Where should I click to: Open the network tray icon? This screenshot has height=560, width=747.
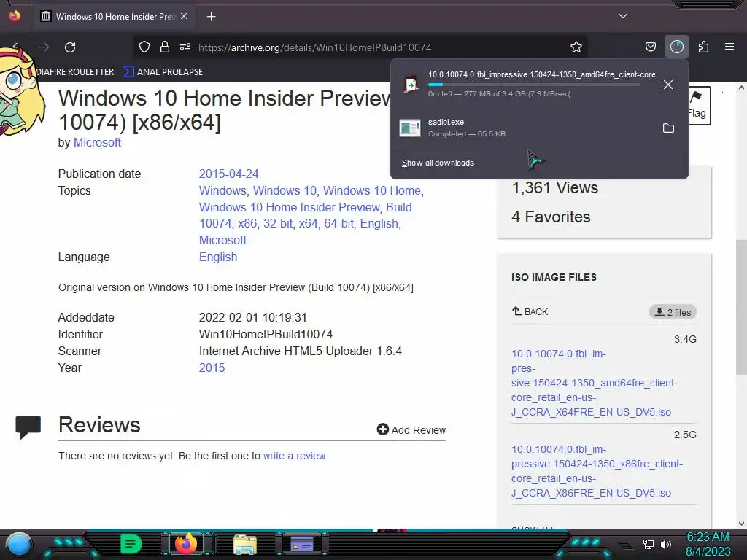pyautogui.click(x=649, y=544)
